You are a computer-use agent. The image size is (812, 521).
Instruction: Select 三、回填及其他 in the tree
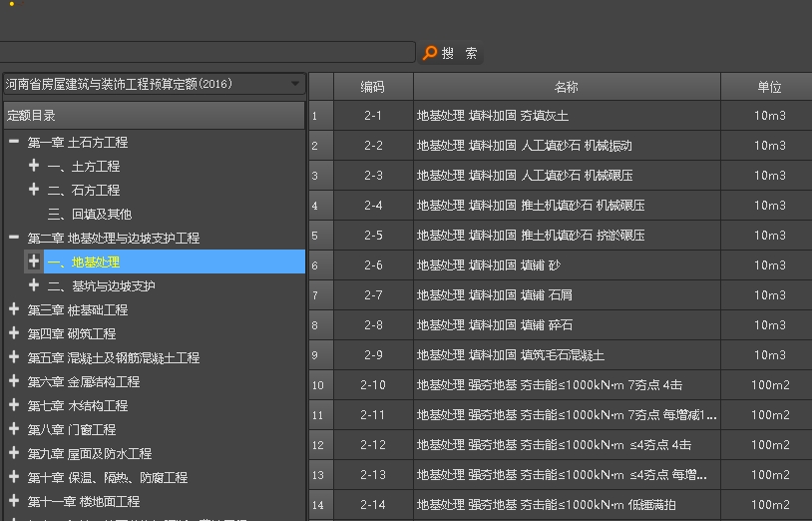89,214
